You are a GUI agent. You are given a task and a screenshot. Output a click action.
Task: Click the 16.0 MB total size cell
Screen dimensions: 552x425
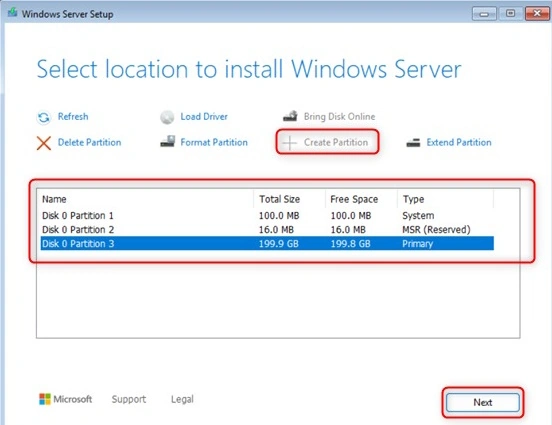pos(276,230)
